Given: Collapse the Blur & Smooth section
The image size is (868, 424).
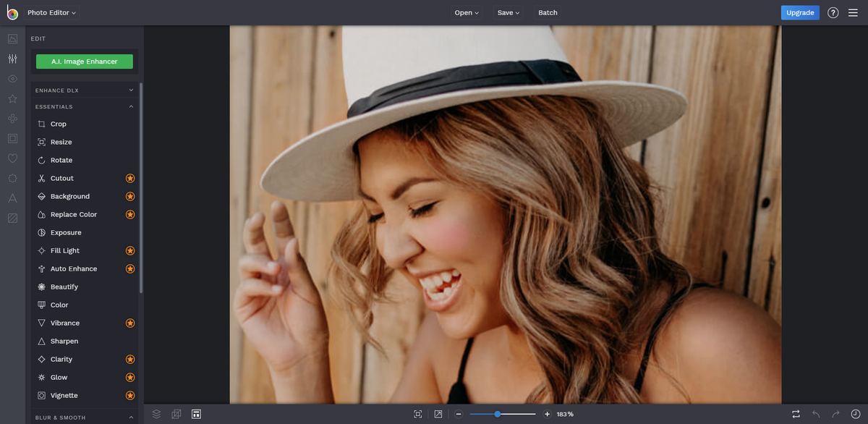Looking at the screenshot, I should pos(85,417).
